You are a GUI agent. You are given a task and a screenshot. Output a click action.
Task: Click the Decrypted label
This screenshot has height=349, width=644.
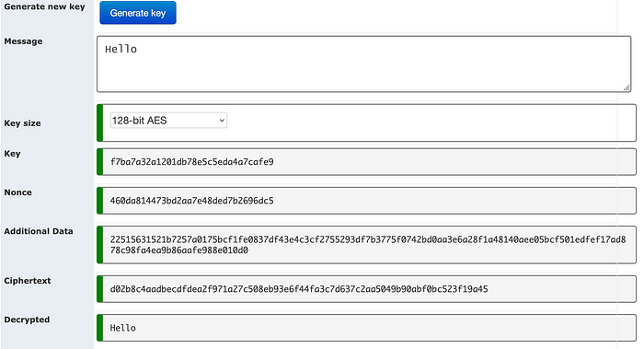[x=27, y=320]
